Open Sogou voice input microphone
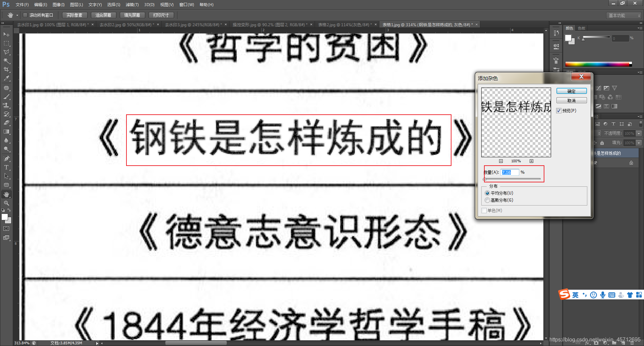This screenshot has height=346, width=644. point(603,295)
